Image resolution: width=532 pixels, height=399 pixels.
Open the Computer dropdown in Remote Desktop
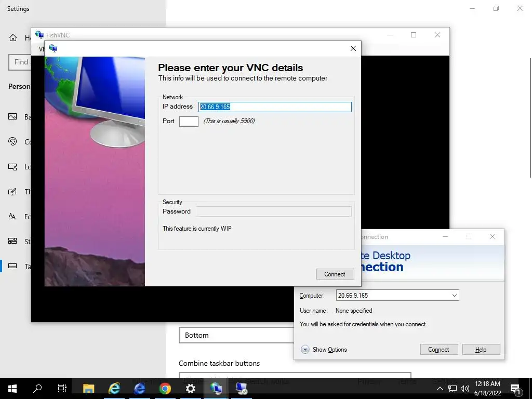pyautogui.click(x=454, y=296)
